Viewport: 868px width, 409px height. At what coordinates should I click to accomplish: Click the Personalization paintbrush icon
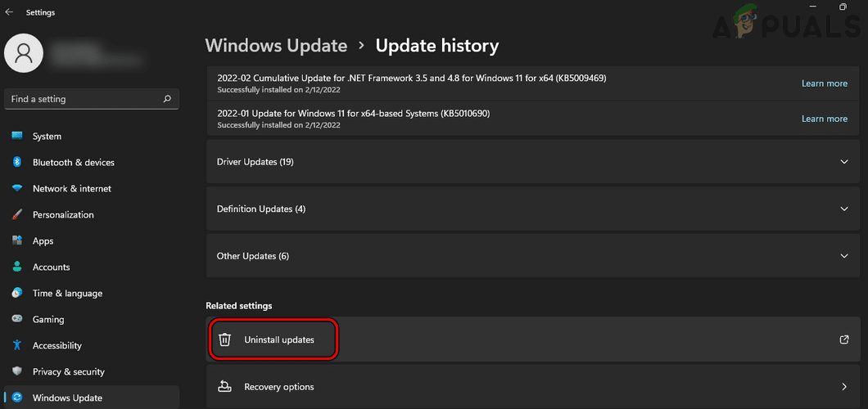(16, 215)
